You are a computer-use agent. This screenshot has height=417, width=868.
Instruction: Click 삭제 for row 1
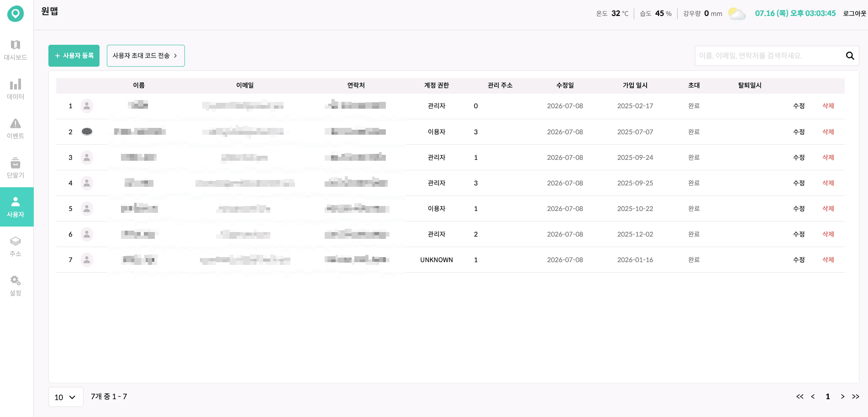pyautogui.click(x=828, y=106)
